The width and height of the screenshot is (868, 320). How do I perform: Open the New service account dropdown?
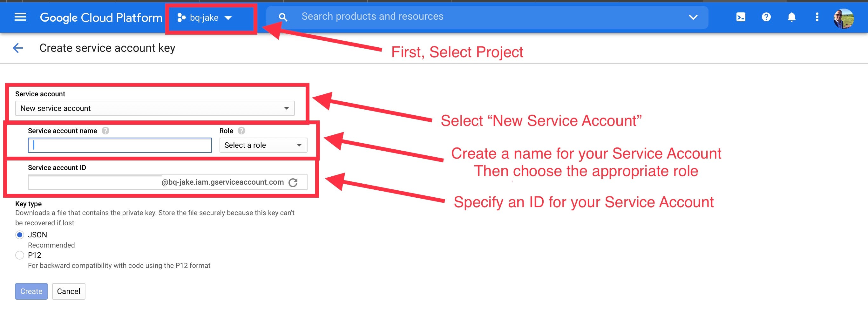click(x=155, y=108)
